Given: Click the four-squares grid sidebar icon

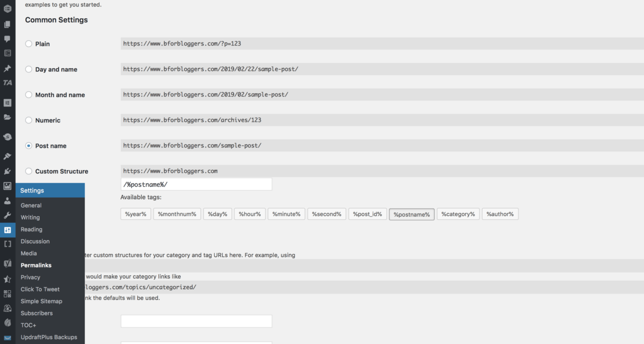Looking at the screenshot, I should point(8,294).
